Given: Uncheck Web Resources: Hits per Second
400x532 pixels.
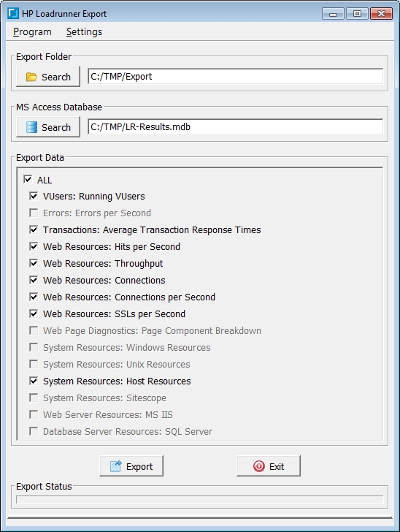Looking at the screenshot, I should 34,246.
